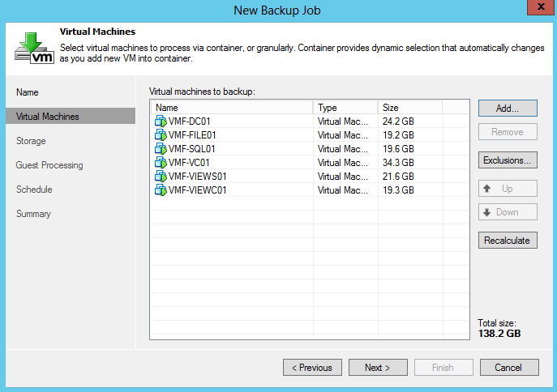The image size is (557, 392).
Task: Click the VMF-VIEWC01 virtual machine icon
Action: click(x=160, y=190)
